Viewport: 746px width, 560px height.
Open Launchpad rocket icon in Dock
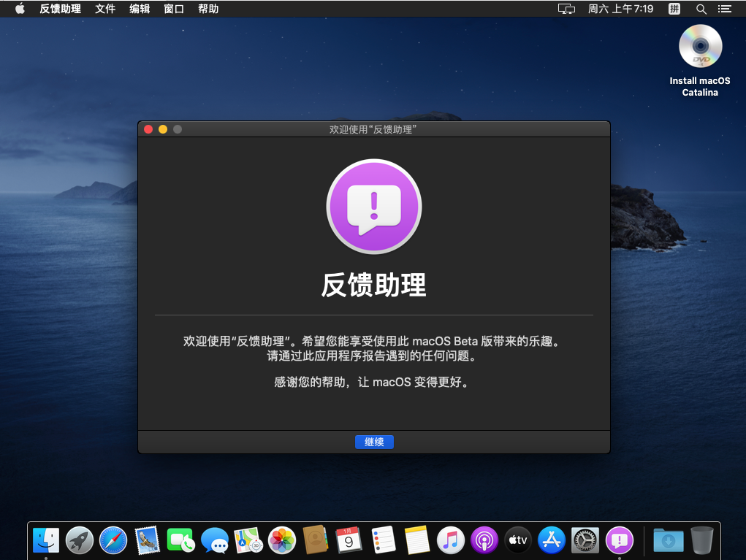[80, 540]
